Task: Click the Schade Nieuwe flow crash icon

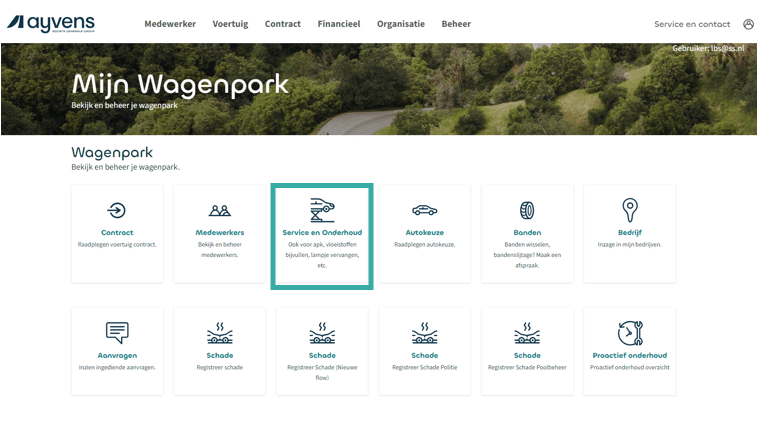Action: click(322, 333)
